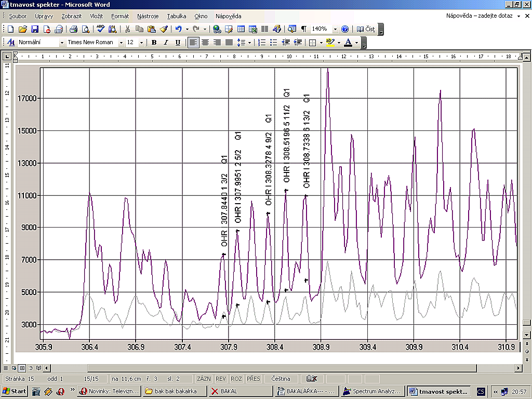Copy selection using the Copy icon

coord(139,29)
